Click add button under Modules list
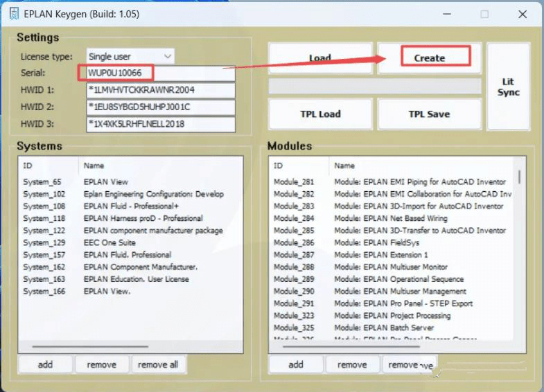 pyautogui.click(x=296, y=364)
